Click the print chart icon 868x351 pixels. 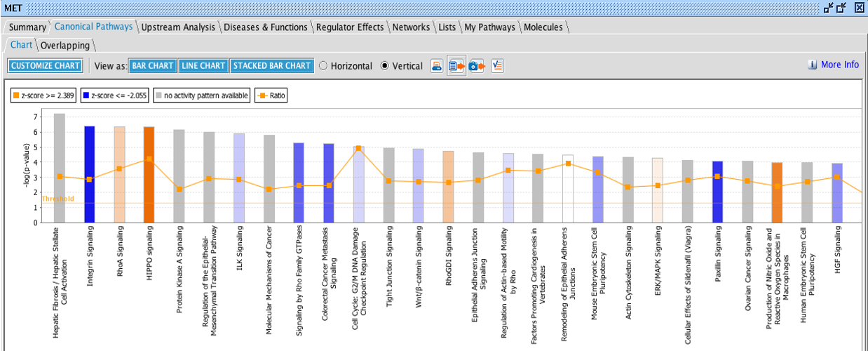[436, 66]
